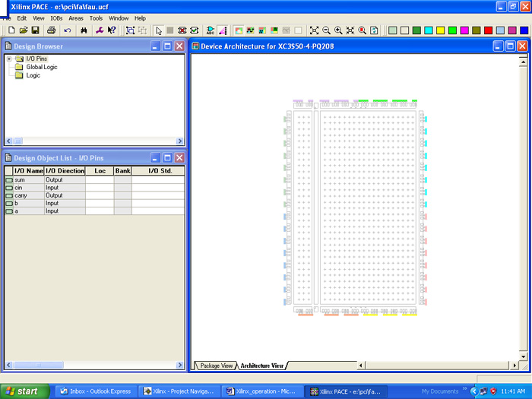Click the Design Browser horizontal scroll right arrow
This screenshot has width=532, height=399.
[x=180, y=141]
